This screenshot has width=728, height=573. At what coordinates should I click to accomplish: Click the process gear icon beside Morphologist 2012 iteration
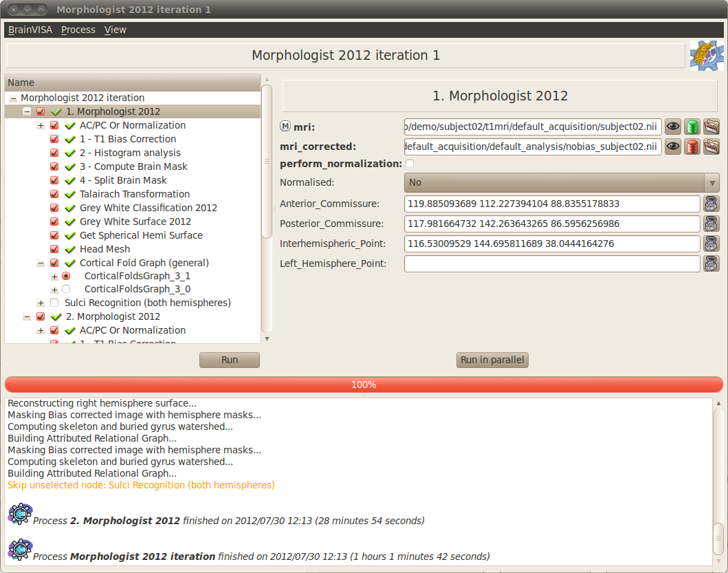coord(19,550)
